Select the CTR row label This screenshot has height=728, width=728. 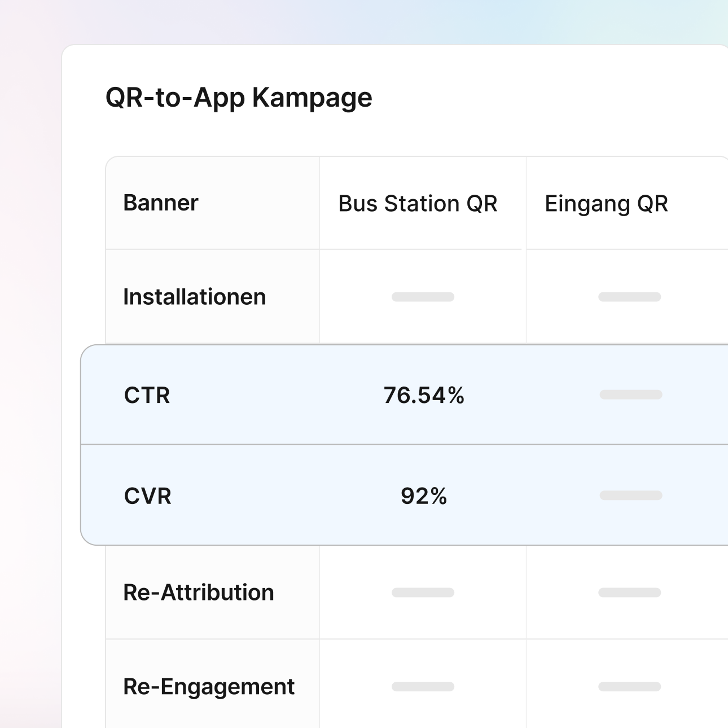pos(147,395)
